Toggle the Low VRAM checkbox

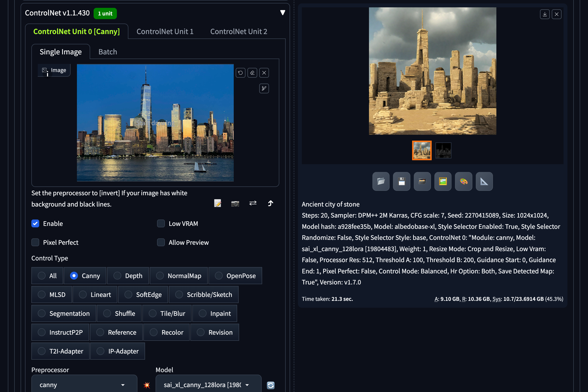click(161, 223)
